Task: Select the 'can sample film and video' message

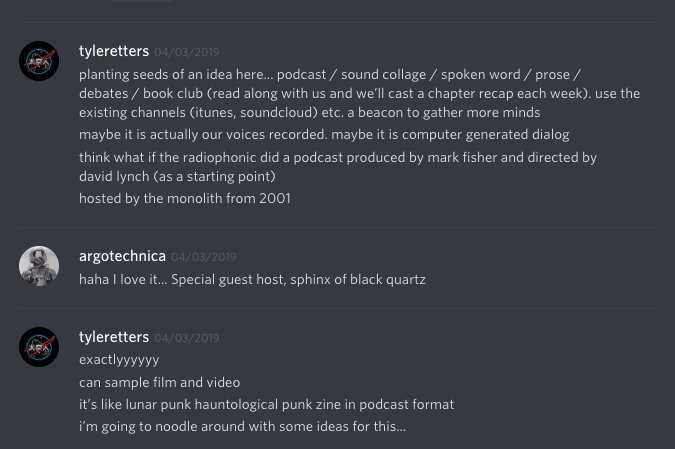Action: pyautogui.click(x=160, y=383)
